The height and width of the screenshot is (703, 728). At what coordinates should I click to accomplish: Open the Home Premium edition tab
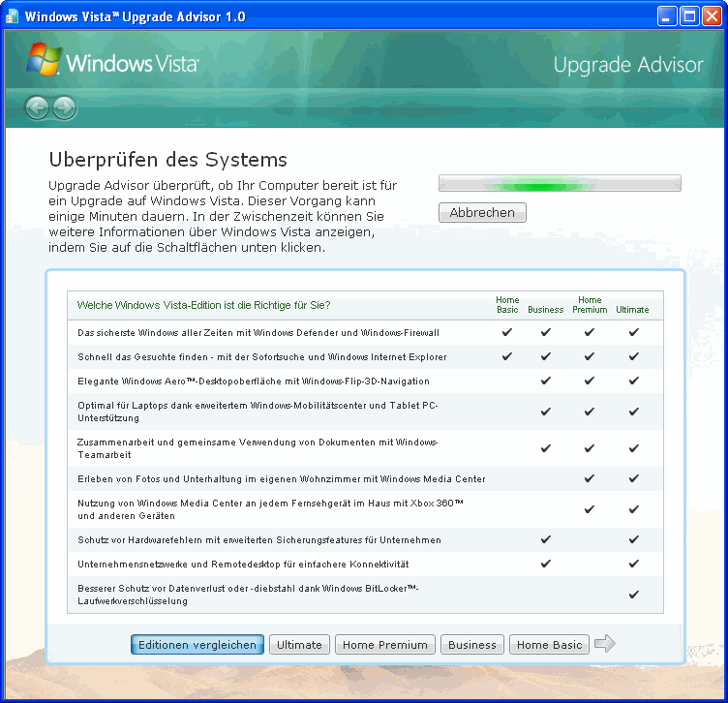385,645
